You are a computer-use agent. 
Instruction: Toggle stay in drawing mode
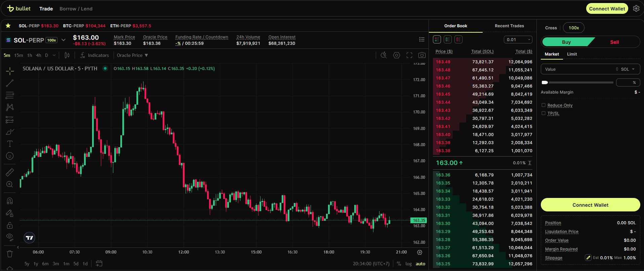(x=10, y=213)
